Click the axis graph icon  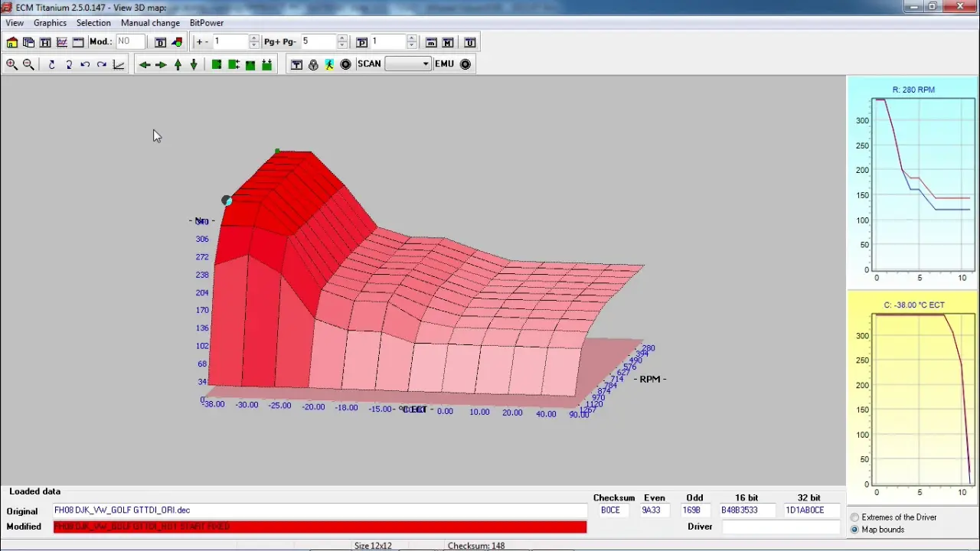coord(119,64)
